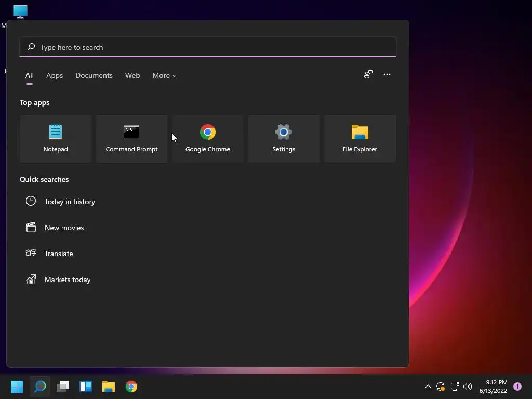
Task: Switch to the Web tab
Action: pyautogui.click(x=132, y=75)
